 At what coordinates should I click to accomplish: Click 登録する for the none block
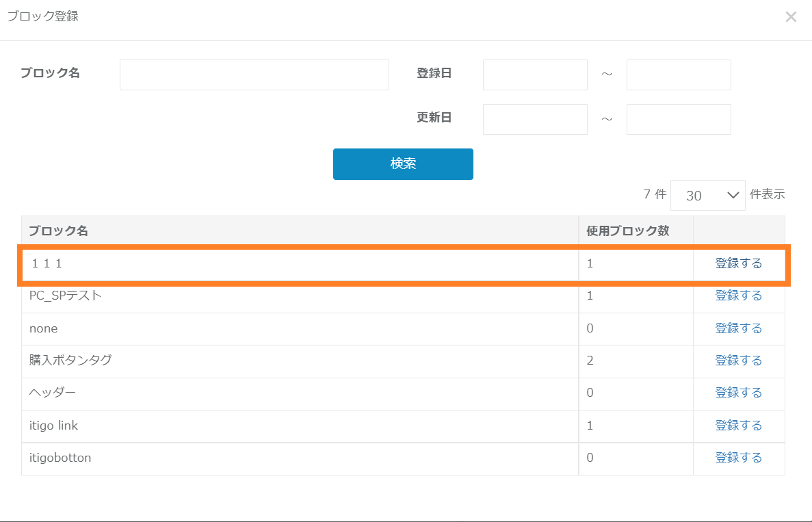738,328
